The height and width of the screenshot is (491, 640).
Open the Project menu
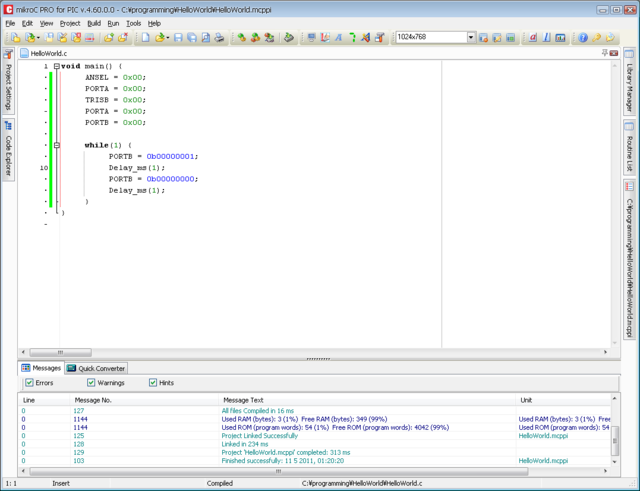pyautogui.click(x=70, y=23)
